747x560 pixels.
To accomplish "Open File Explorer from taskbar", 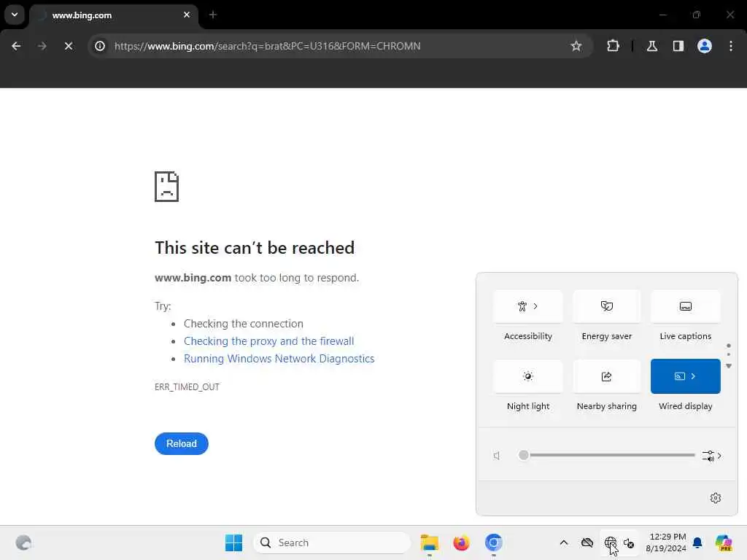I will click(429, 542).
